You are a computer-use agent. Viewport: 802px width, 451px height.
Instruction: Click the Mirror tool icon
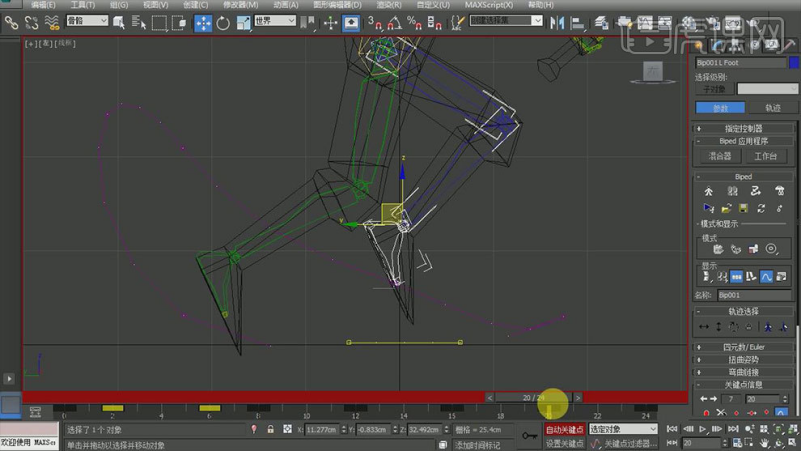[x=557, y=22]
